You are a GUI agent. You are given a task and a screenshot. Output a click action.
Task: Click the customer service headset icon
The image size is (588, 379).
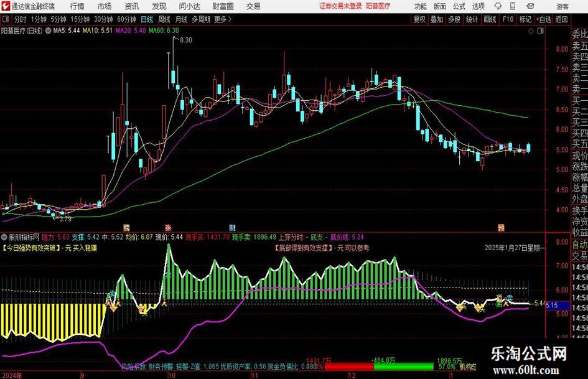[x=498, y=6]
